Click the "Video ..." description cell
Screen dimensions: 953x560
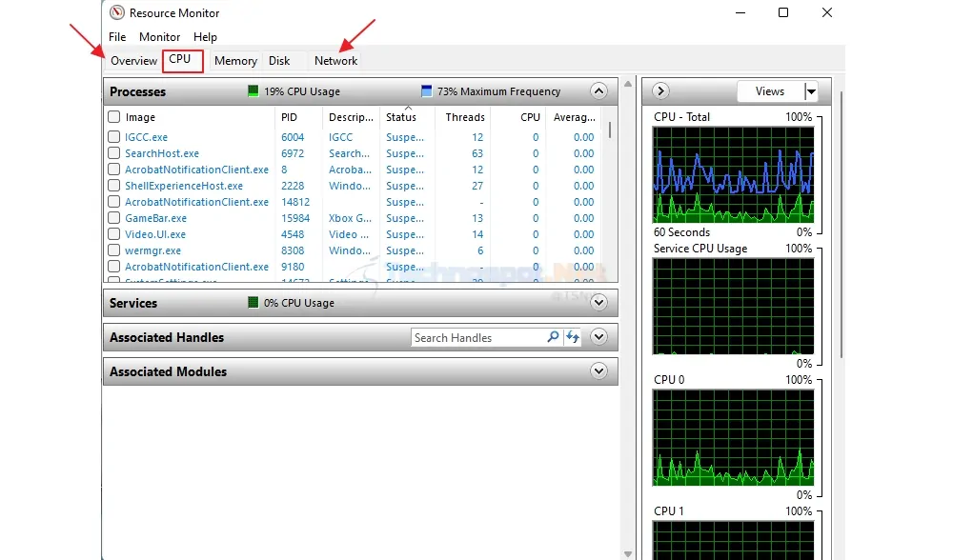coord(349,234)
